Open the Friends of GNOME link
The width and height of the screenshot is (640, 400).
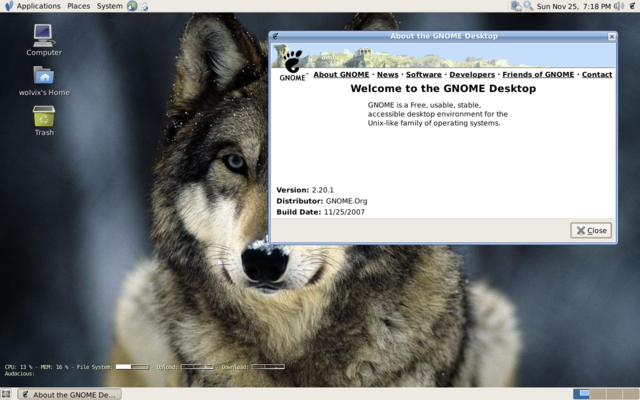point(538,75)
